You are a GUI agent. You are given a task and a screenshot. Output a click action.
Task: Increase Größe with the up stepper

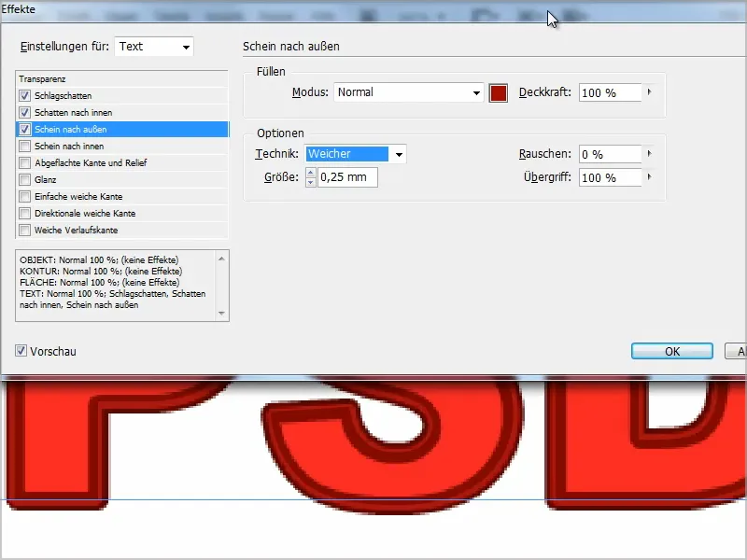[x=311, y=173]
